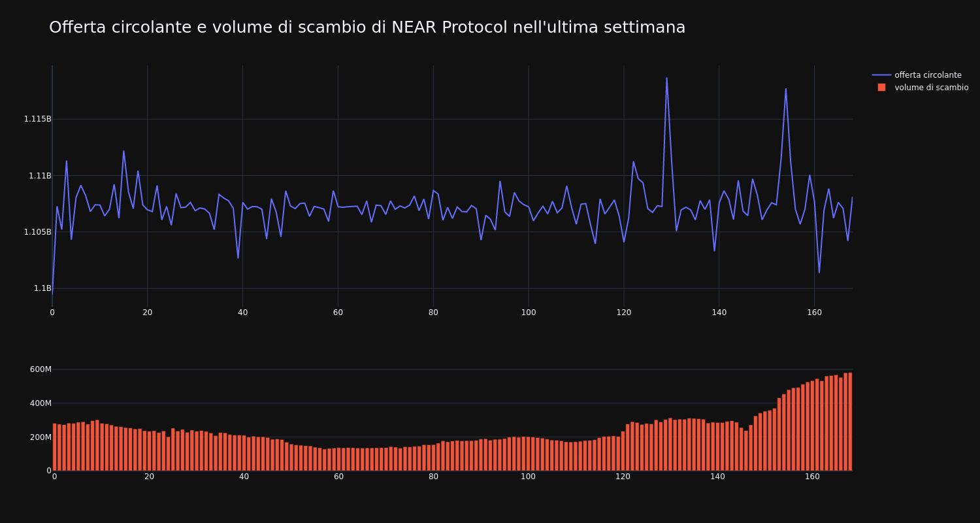Click the chart title about NEAR Protocol
Image resolution: width=980 pixels, height=523 pixels.
367,27
